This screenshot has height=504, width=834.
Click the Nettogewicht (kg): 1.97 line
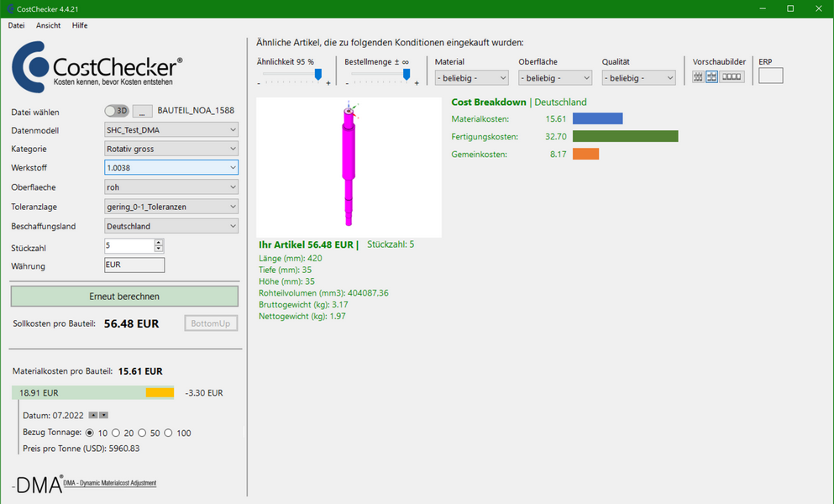302,316
